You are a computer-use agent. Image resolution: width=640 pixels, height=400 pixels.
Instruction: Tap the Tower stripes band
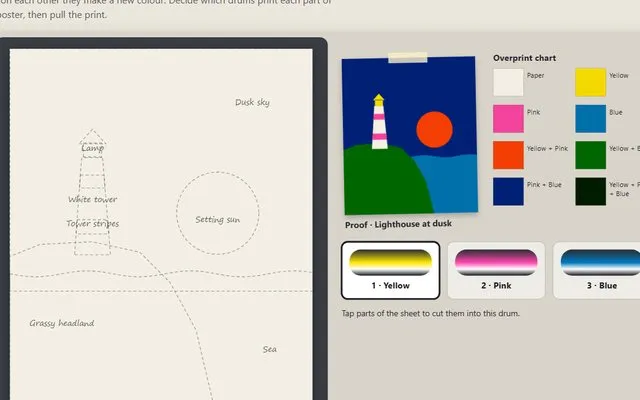93,223
